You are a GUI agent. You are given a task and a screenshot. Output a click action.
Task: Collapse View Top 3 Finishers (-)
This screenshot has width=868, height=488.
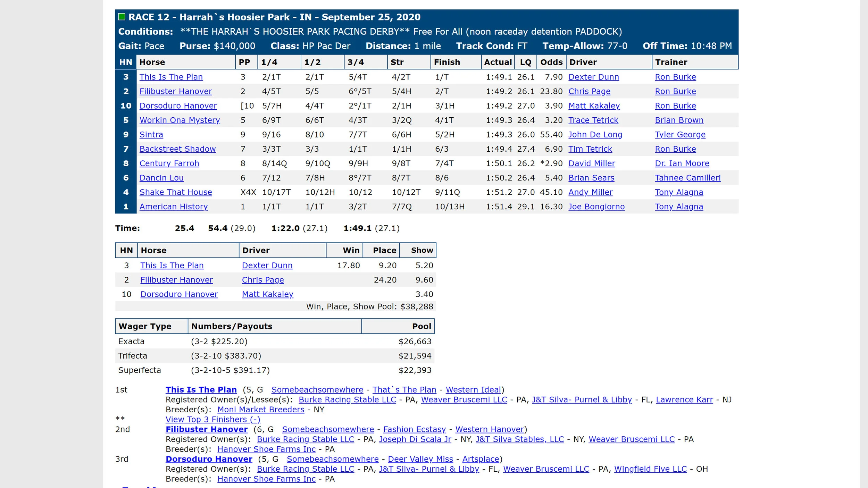[x=213, y=419]
